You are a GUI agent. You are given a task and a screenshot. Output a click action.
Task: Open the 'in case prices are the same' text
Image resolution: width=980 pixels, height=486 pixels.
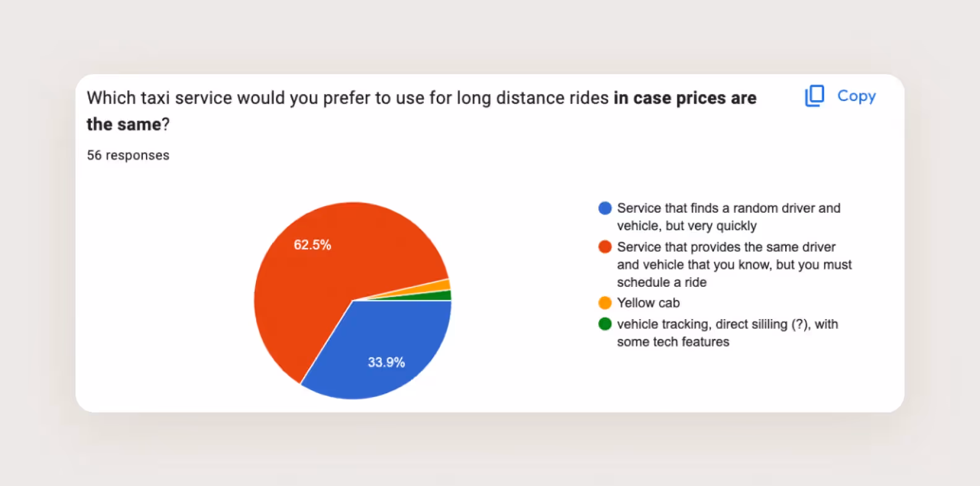(x=684, y=98)
